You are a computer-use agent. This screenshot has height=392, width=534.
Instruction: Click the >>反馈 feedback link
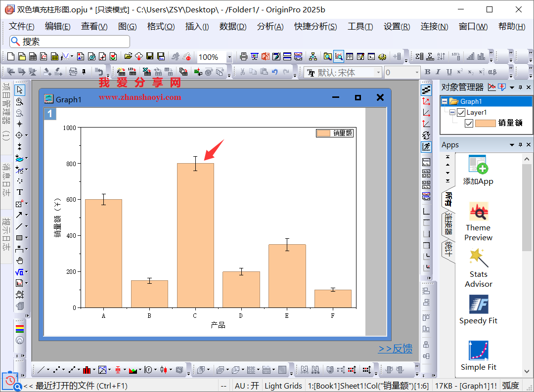point(395,349)
